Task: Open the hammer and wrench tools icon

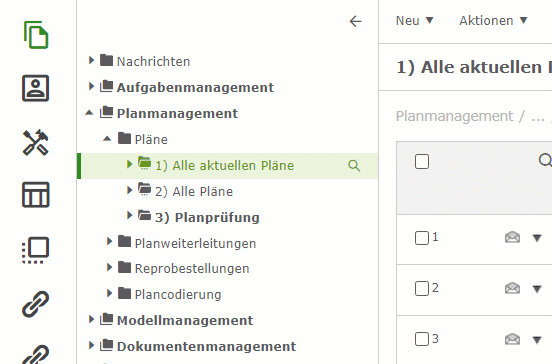Action: click(36, 142)
